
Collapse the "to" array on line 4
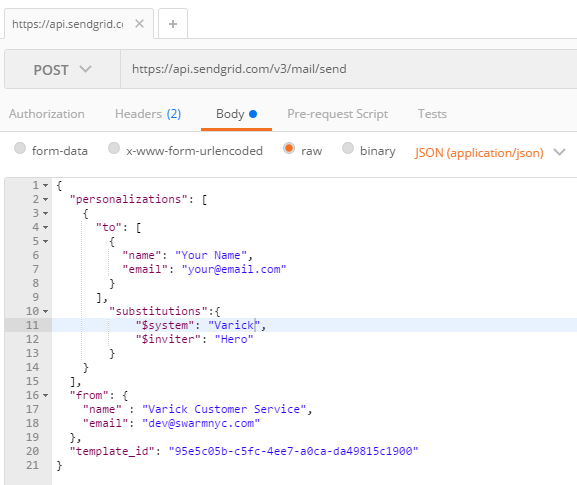tap(45, 227)
